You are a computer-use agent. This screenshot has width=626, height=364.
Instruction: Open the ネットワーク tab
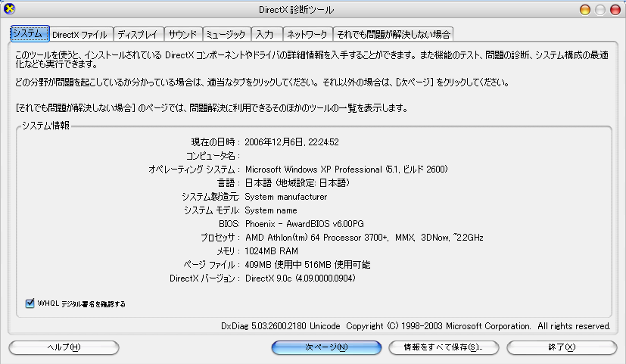point(307,35)
